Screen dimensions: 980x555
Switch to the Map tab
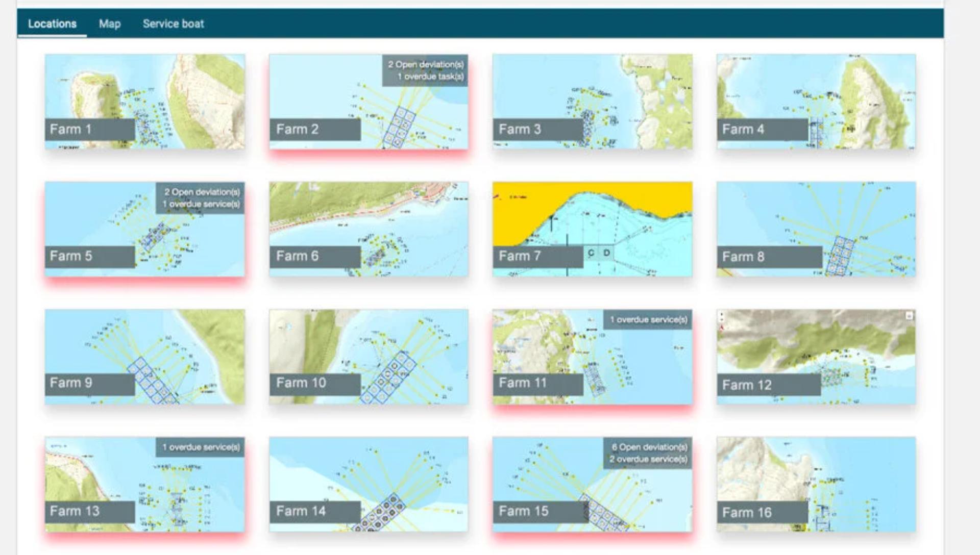point(110,23)
